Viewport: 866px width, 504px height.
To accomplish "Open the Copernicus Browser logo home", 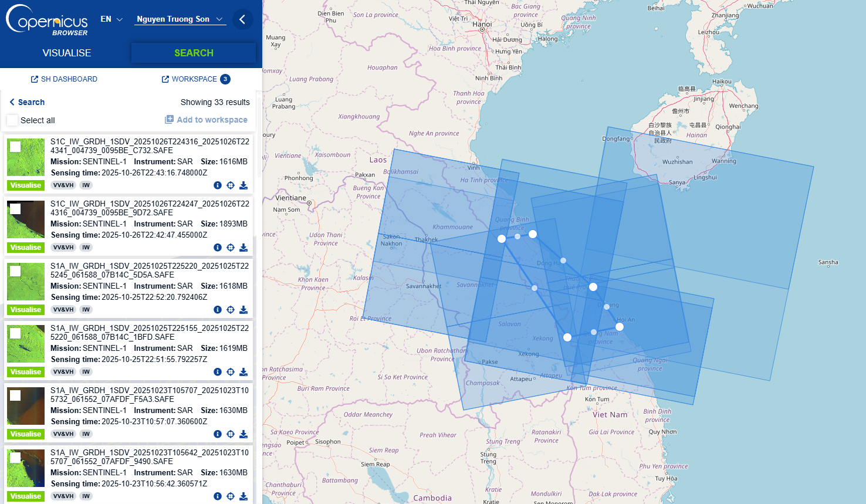I will point(47,20).
